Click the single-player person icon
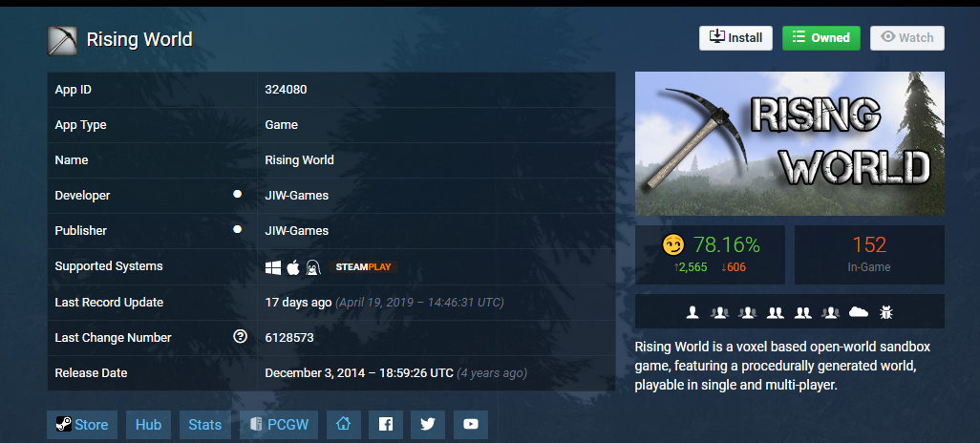 (x=692, y=312)
